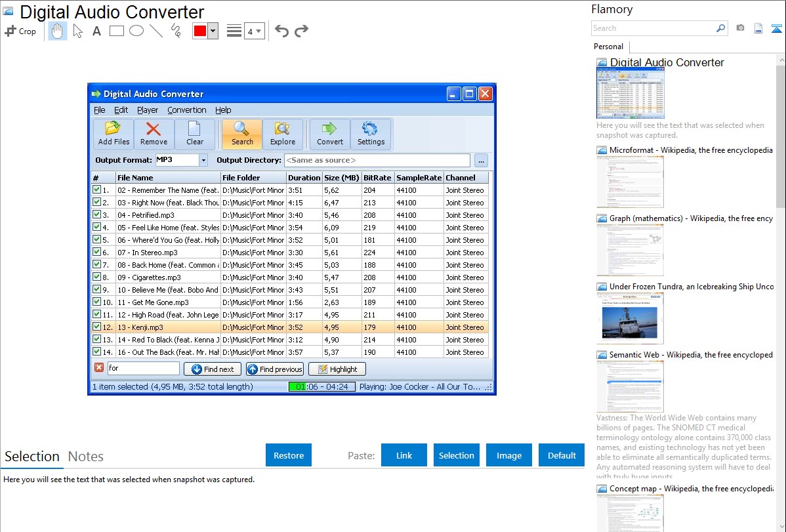Pick the rectangle shape tool
Screen dimensions: 786x532
point(116,31)
